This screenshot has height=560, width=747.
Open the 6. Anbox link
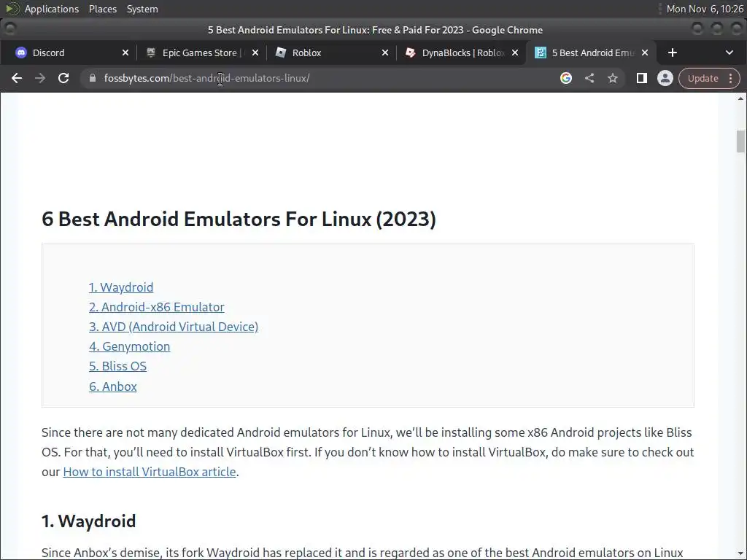coord(113,386)
